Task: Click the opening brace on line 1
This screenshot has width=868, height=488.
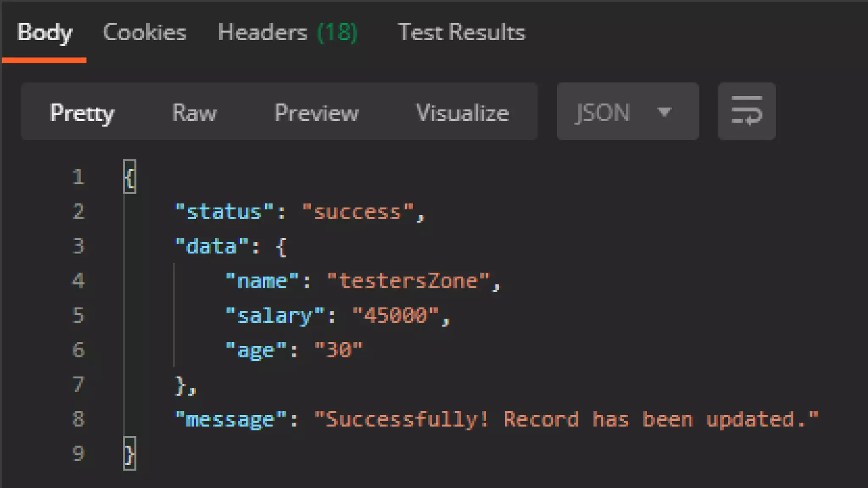Action: pos(130,177)
